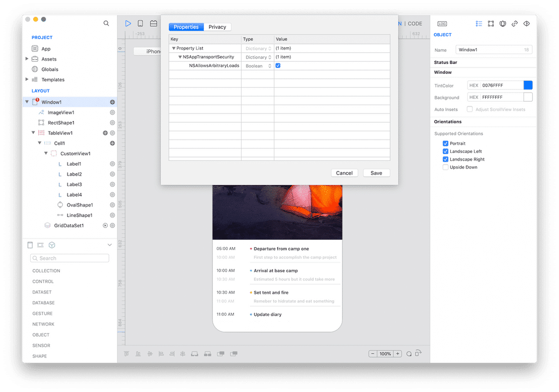Uncheck the NSAllowsArbitraryLoads value checkbox

point(278,66)
